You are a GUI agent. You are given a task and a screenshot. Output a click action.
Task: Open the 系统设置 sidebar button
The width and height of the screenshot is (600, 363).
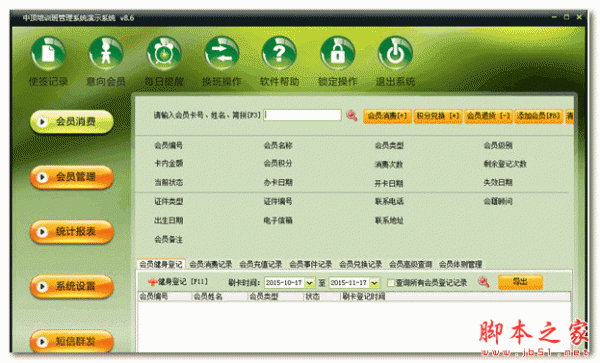click(72, 286)
